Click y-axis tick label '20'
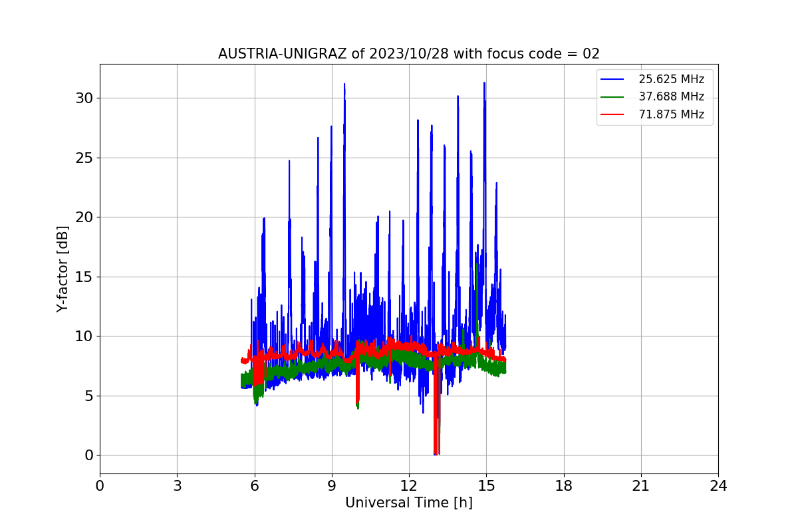 pyautogui.click(x=84, y=217)
